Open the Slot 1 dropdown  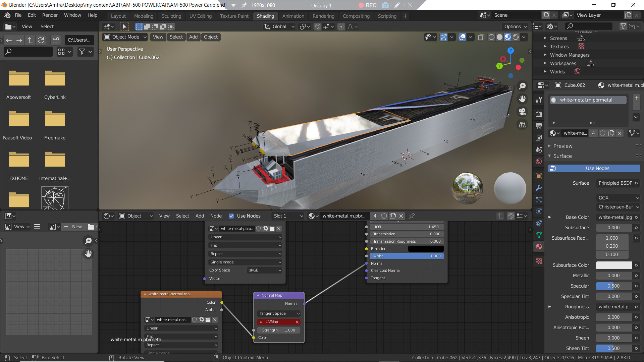(288, 216)
